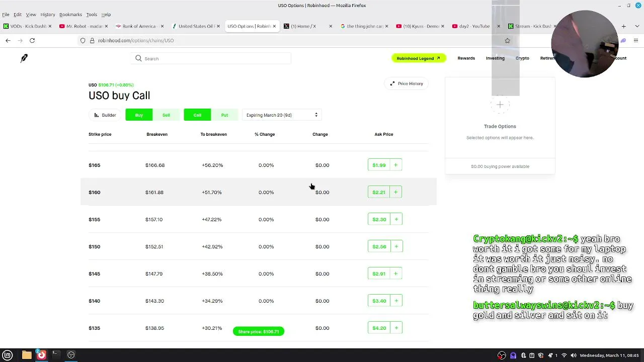644x362 pixels.
Task: Add the $145 strike call
Action: [395, 274]
